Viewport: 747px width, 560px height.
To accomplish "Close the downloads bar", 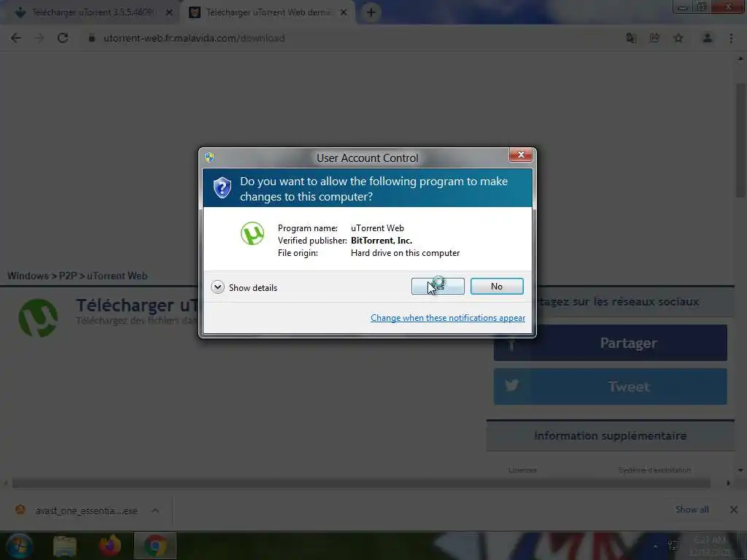I will click(x=734, y=510).
